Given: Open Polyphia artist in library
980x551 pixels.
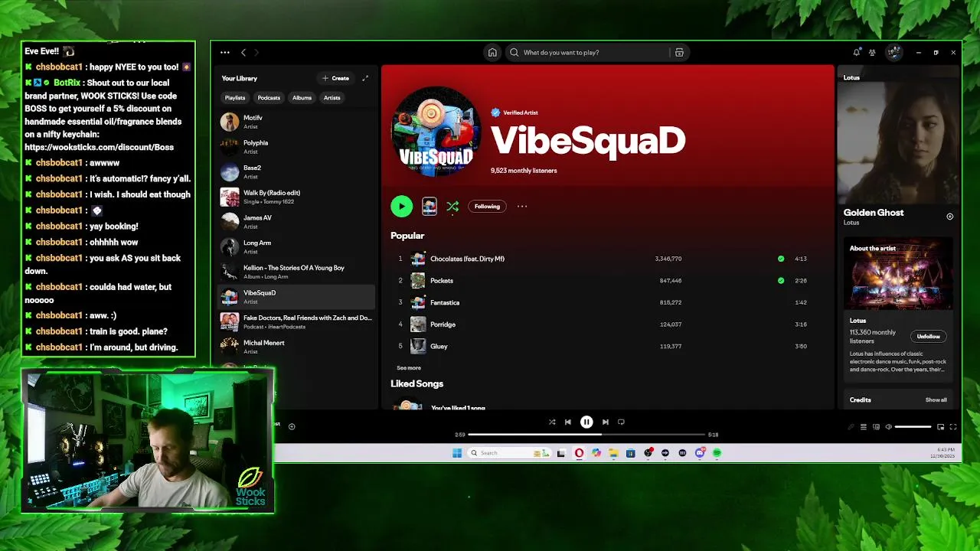Looking at the screenshot, I should [296, 147].
